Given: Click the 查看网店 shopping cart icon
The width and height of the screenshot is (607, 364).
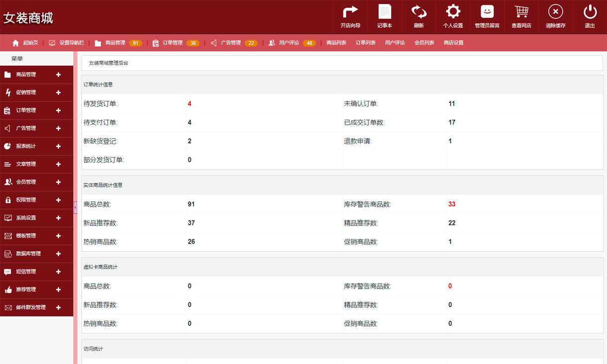Looking at the screenshot, I should [x=521, y=11].
